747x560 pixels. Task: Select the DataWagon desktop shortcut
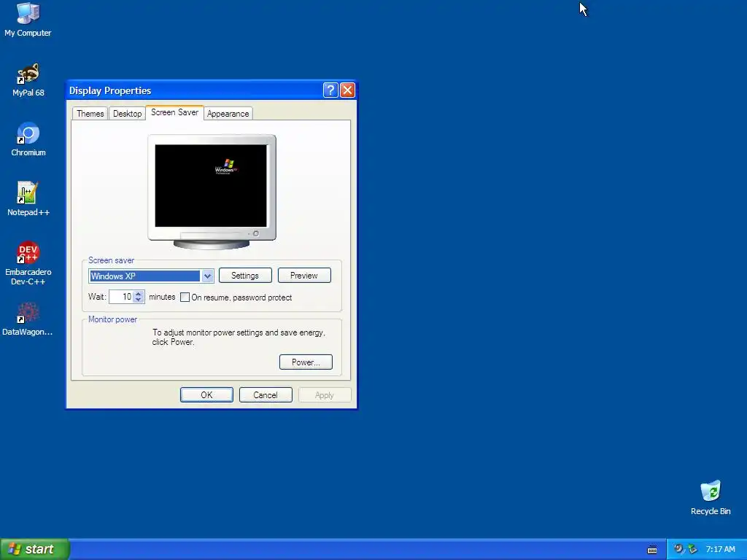[x=28, y=319]
